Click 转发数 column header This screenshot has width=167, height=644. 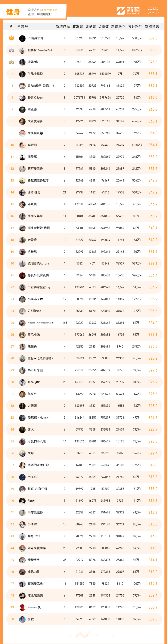click(x=78, y=26)
